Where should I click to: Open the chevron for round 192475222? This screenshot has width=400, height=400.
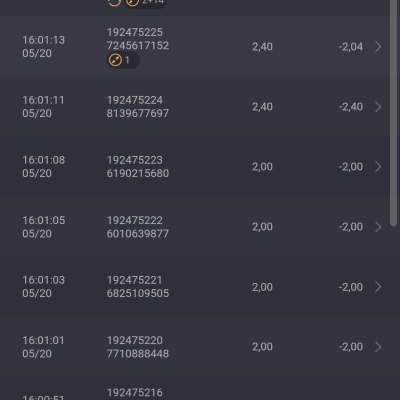378,227
